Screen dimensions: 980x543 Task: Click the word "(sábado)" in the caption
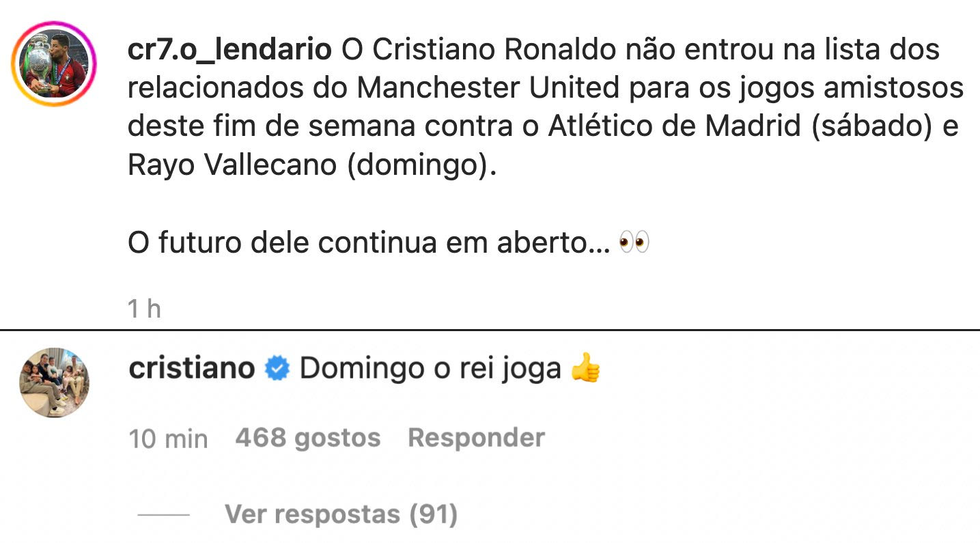(x=872, y=127)
